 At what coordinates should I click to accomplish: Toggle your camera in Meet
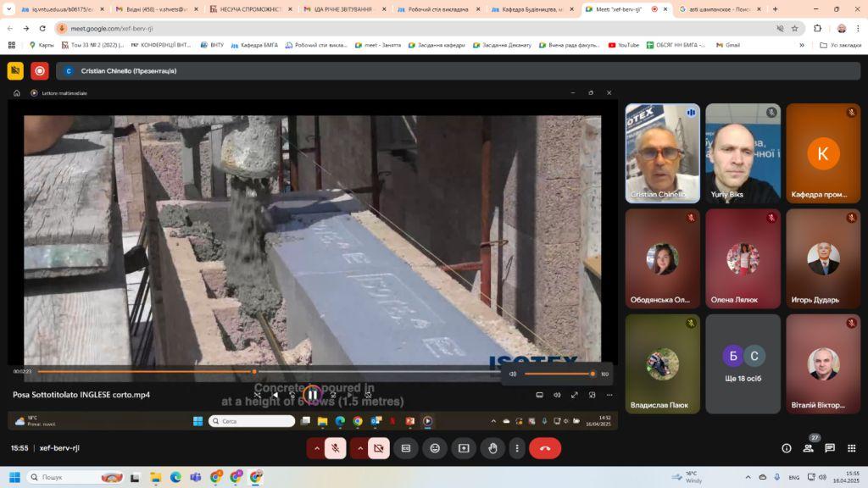click(379, 448)
